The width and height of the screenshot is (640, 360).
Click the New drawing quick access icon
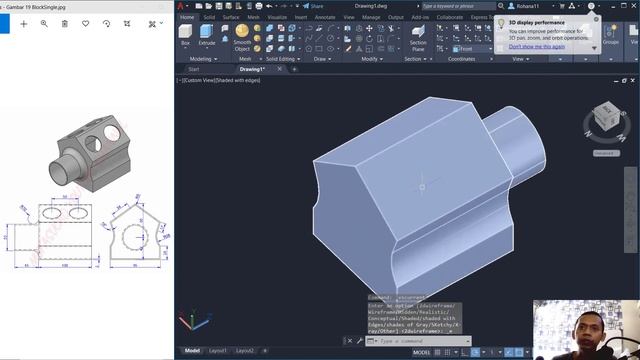199,6
